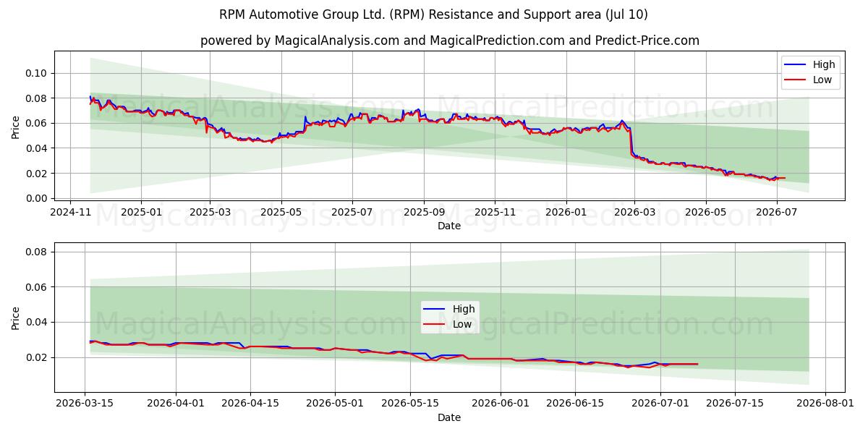Click the '2025-01' tick label on top chart
Screen dimensions: 868x434
coord(140,213)
